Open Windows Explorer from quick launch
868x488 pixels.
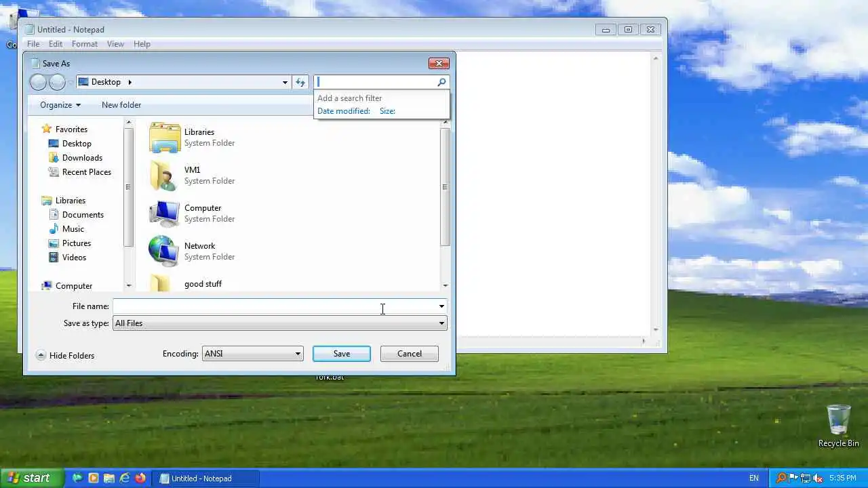[x=108, y=478]
